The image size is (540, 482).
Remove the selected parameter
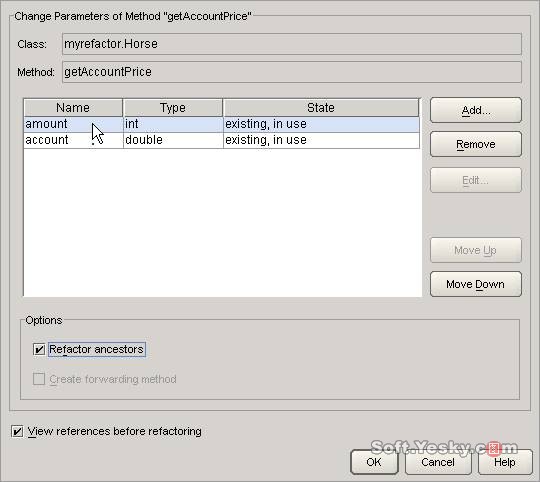coord(476,144)
